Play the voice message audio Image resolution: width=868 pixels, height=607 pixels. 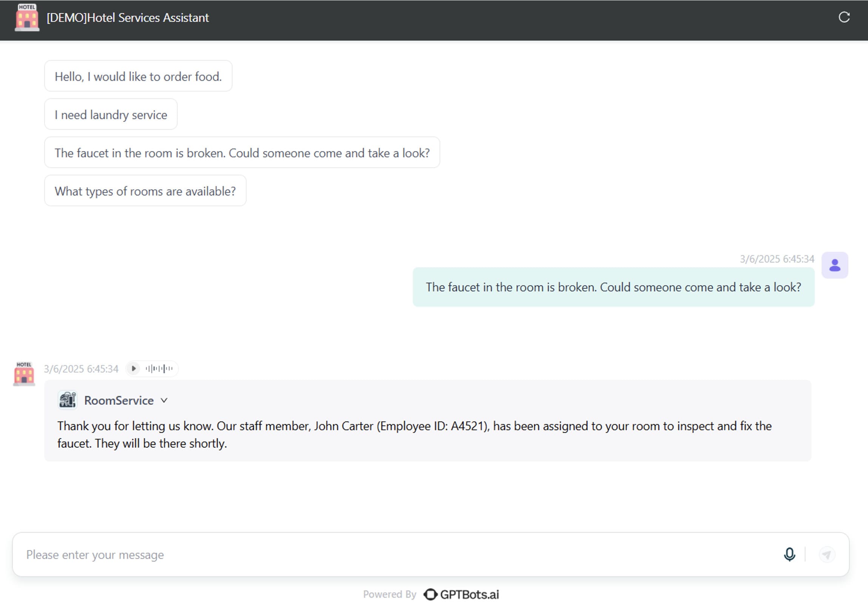tap(133, 369)
